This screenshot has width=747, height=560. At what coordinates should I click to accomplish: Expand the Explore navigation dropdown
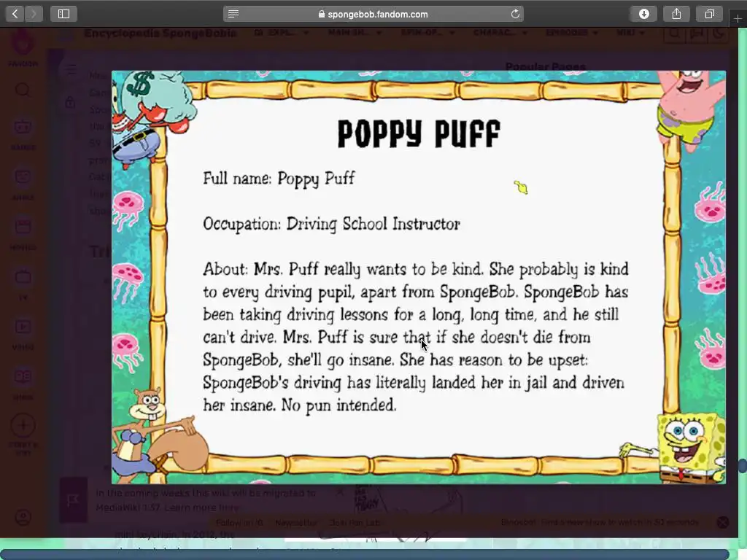(x=282, y=33)
